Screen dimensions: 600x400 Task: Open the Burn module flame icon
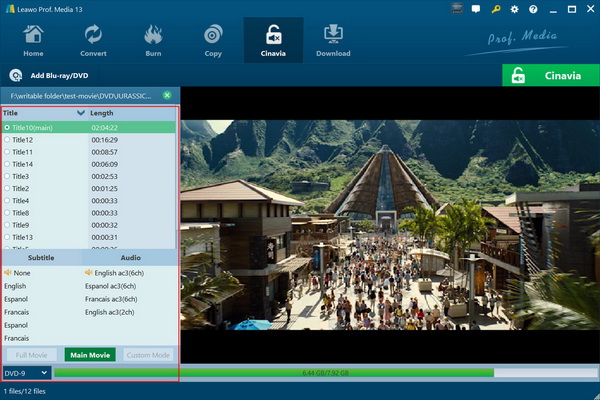153,34
